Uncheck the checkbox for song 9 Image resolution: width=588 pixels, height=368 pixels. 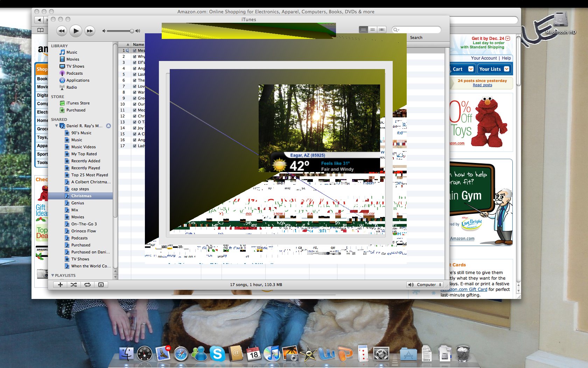pos(134,98)
